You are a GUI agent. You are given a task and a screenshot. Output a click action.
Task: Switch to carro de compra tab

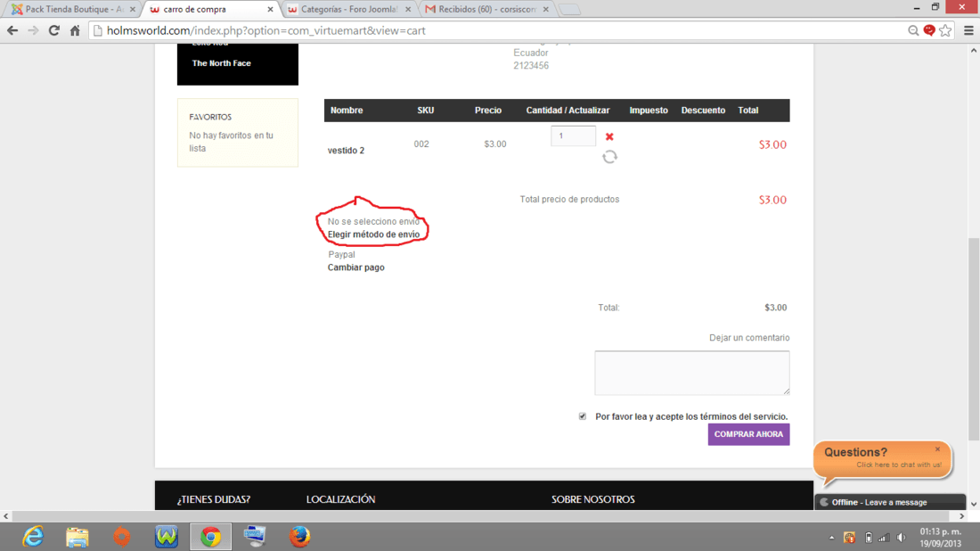[x=211, y=10]
